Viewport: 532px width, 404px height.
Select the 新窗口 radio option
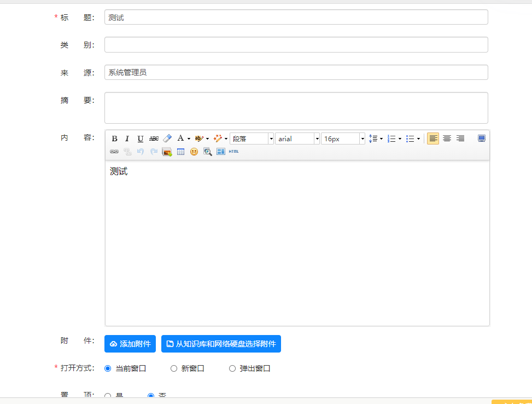(174, 368)
